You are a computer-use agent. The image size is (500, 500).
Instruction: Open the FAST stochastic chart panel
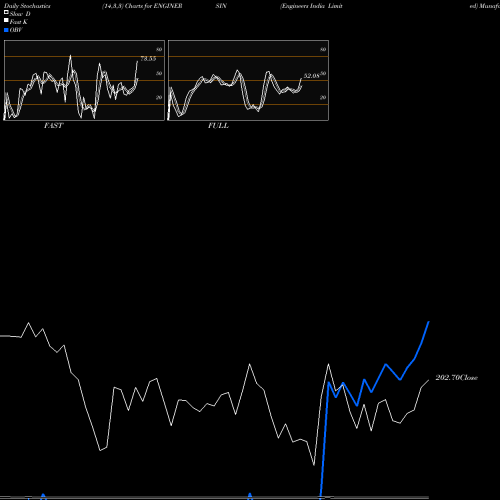click(x=84, y=80)
